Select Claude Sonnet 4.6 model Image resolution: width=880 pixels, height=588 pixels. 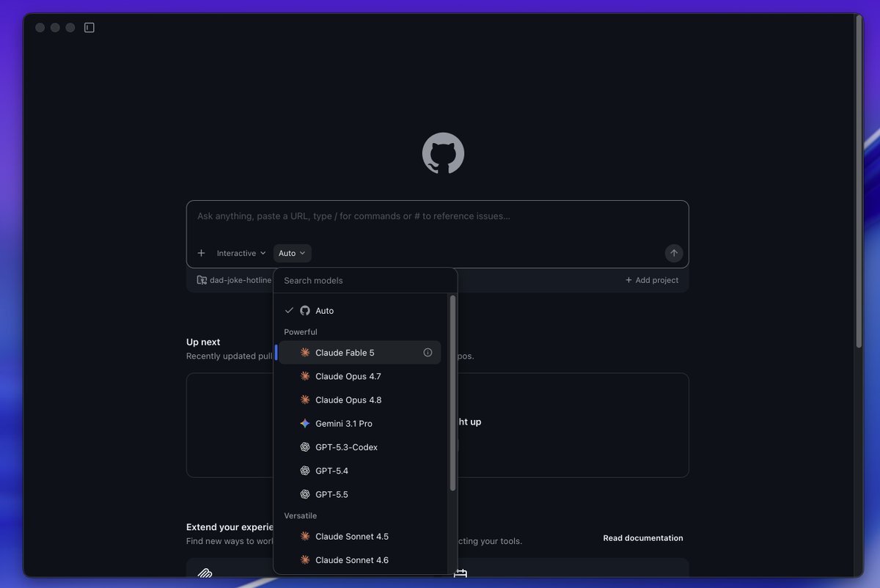(360, 559)
